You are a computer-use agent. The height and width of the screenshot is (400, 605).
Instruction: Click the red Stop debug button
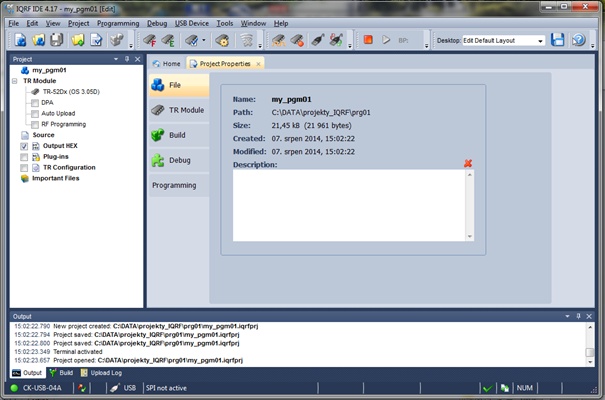(368, 39)
